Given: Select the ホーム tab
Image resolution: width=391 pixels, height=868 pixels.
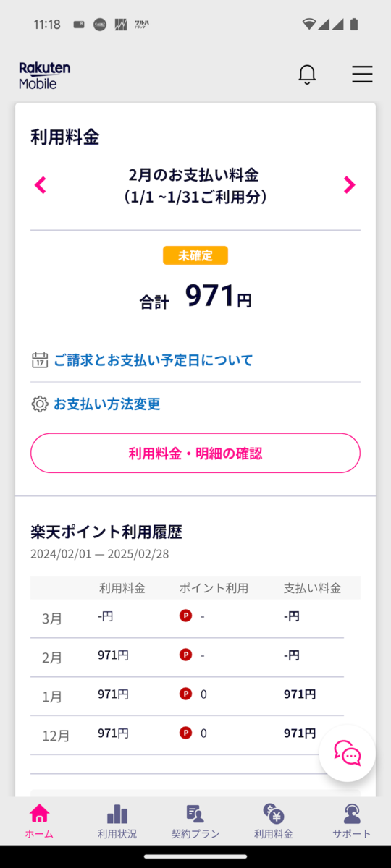Looking at the screenshot, I should tap(39, 822).
